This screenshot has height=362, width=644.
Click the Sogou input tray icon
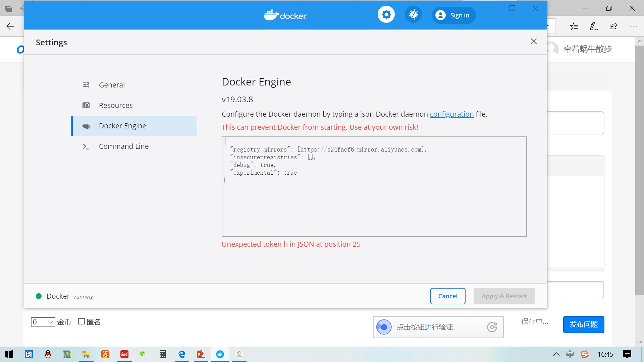click(x=585, y=354)
